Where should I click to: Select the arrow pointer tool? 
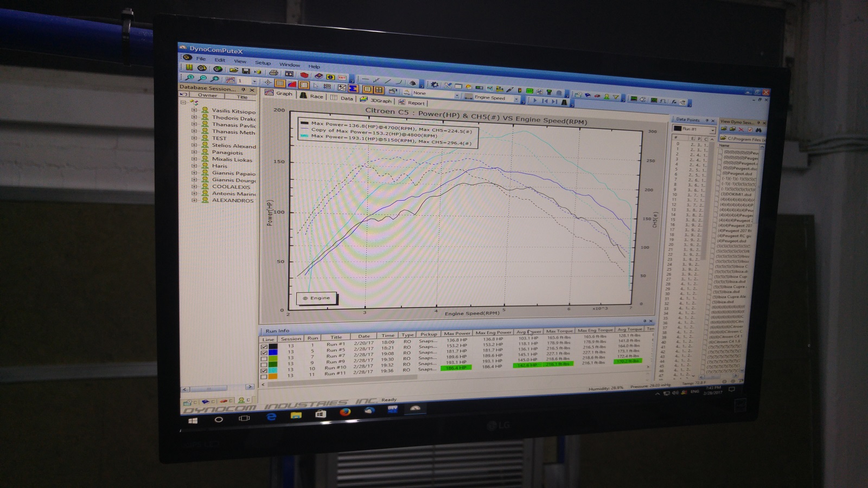pyautogui.click(x=316, y=85)
